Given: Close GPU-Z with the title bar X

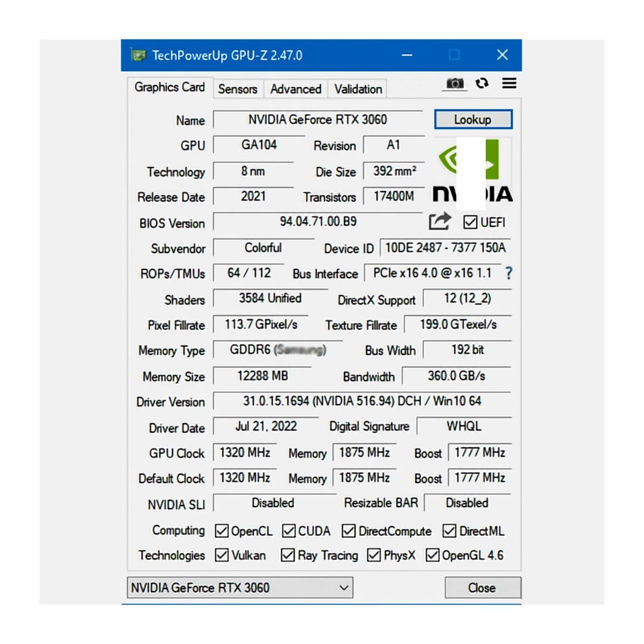Looking at the screenshot, I should point(502,55).
